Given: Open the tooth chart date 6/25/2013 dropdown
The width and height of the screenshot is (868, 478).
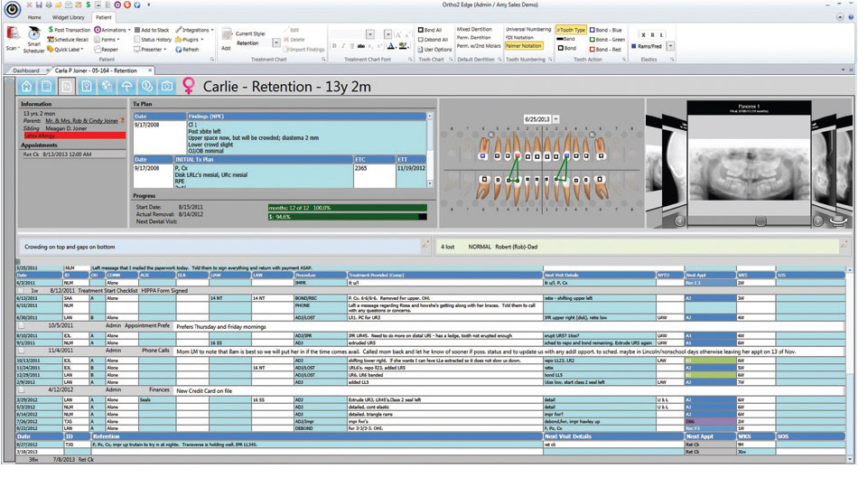Looking at the screenshot, I should tap(556, 119).
